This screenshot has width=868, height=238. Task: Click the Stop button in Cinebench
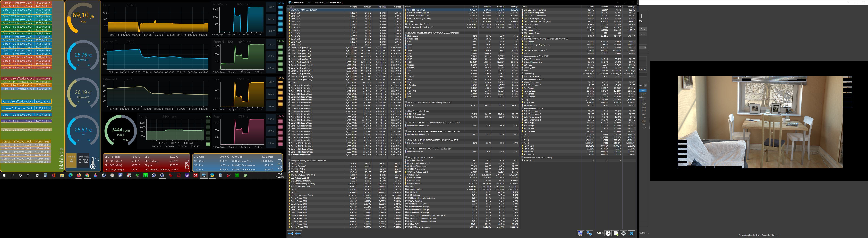pos(643,29)
